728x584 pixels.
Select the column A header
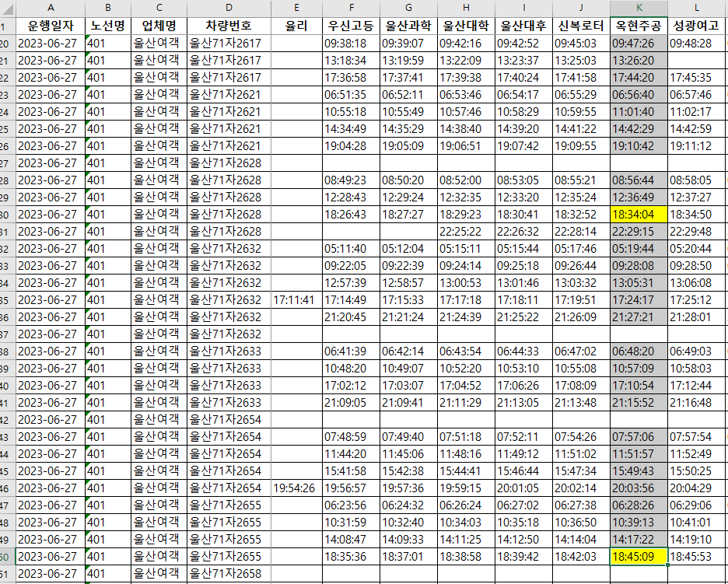point(50,8)
